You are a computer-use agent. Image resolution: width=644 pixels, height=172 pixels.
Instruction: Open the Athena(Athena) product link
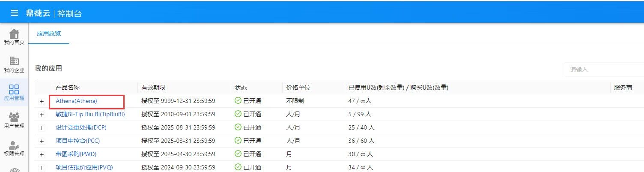(76, 101)
